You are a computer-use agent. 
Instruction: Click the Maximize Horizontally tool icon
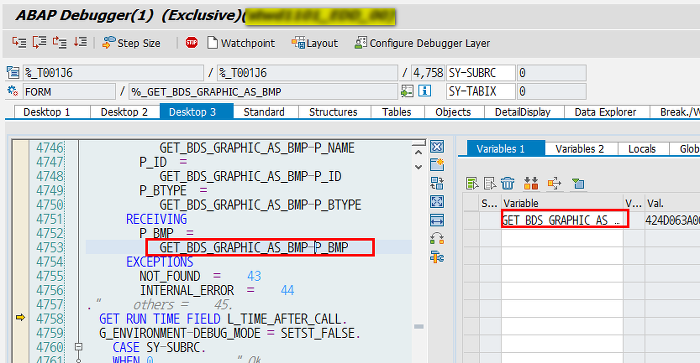(437, 220)
